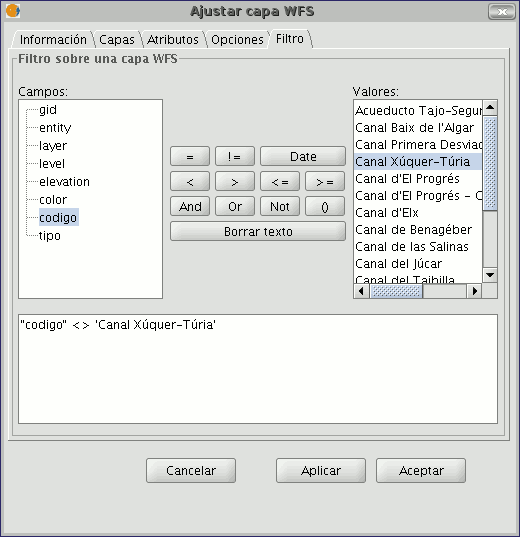Viewport: 520px width, 537px height.
Task: Click the values list scroll up arrow
Action: 490,108
